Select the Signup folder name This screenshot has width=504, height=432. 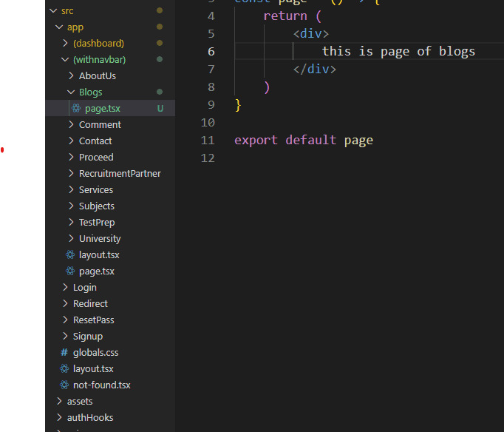(x=88, y=337)
